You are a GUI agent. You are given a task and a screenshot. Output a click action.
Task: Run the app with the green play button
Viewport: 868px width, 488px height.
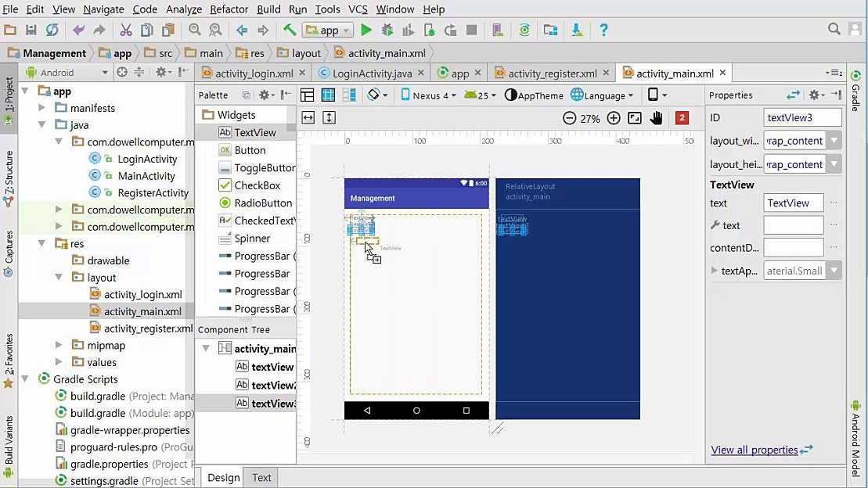[x=366, y=30]
